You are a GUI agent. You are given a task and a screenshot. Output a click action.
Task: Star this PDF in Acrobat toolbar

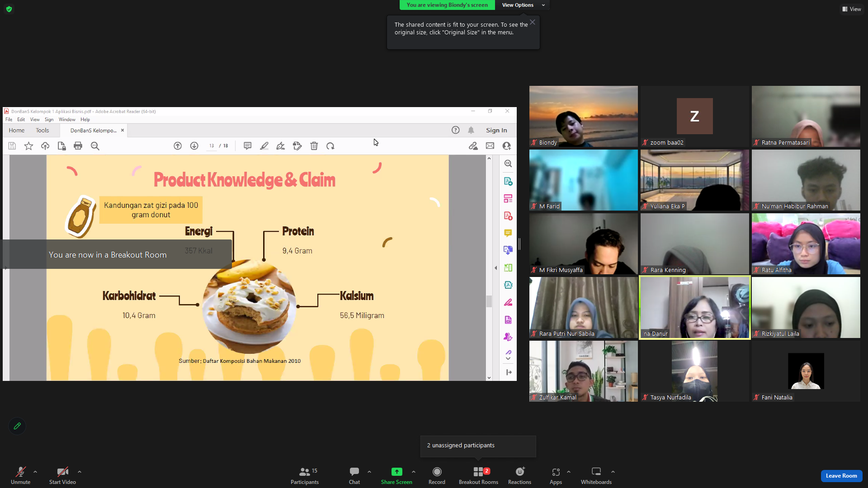pyautogui.click(x=28, y=146)
